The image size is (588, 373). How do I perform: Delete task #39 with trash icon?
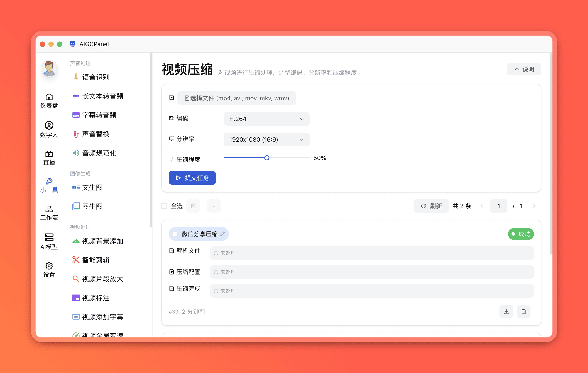[x=524, y=311]
